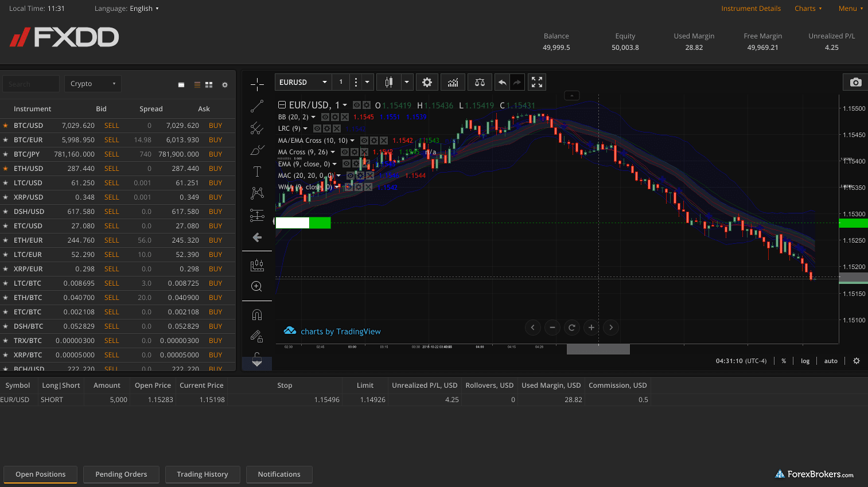Image resolution: width=868 pixels, height=487 pixels.
Task: Undo the last chart action
Action: (x=502, y=83)
